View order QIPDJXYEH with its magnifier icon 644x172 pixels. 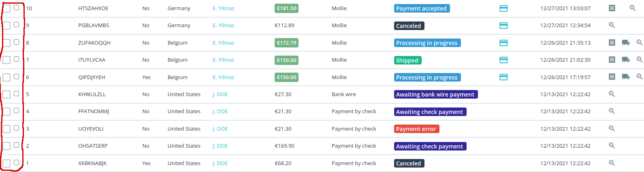640,77
